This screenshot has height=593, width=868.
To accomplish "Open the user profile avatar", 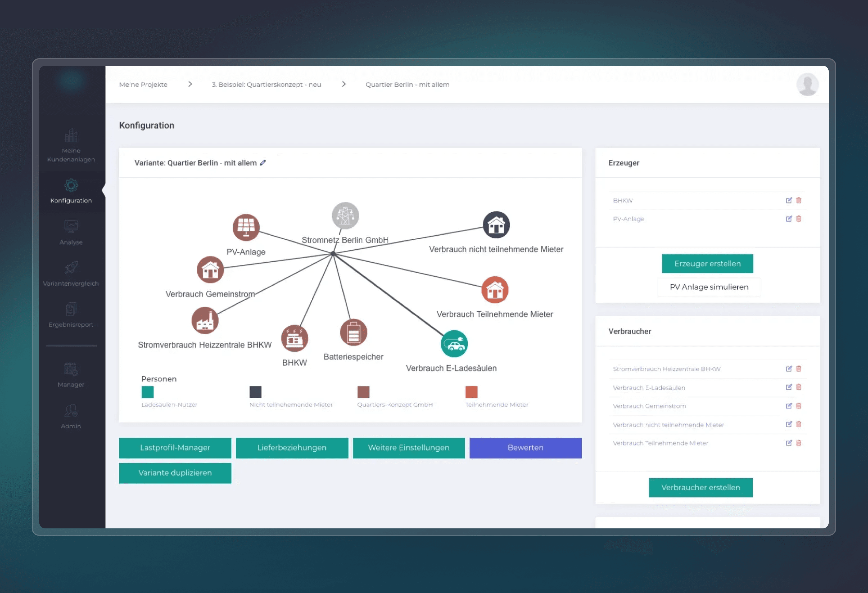I will coord(807,84).
